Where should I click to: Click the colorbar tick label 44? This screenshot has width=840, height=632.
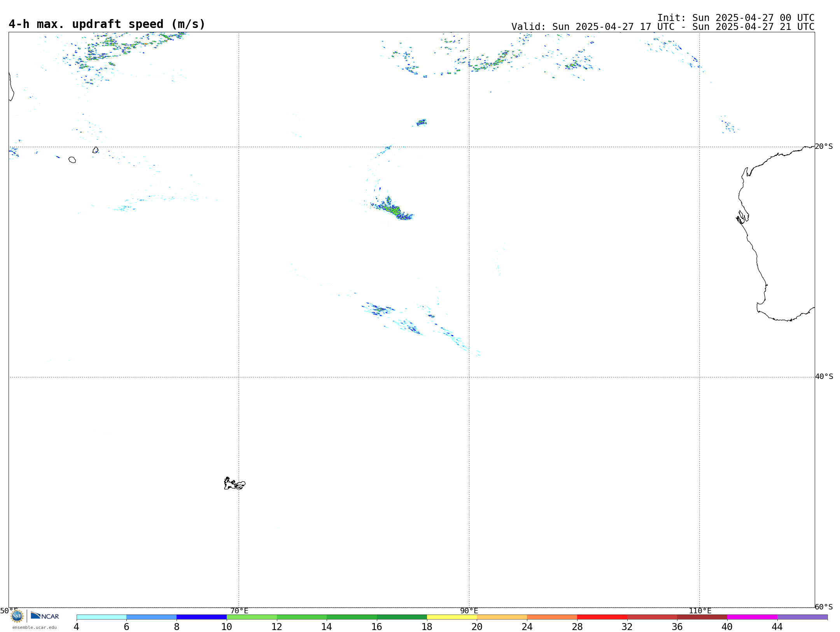777,627
